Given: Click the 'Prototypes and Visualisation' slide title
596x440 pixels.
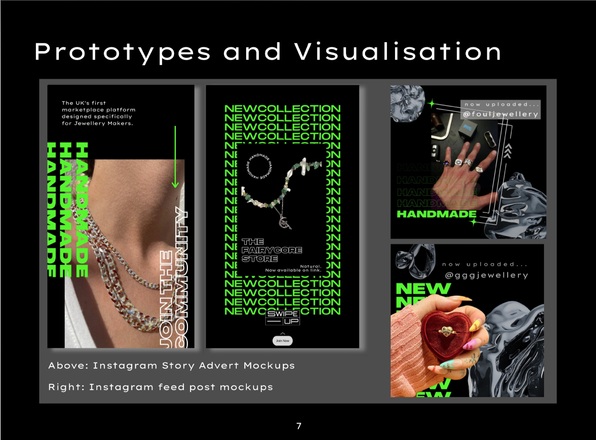Looking at the screenshot, I should pyautogui.click(x=268, y=52).
